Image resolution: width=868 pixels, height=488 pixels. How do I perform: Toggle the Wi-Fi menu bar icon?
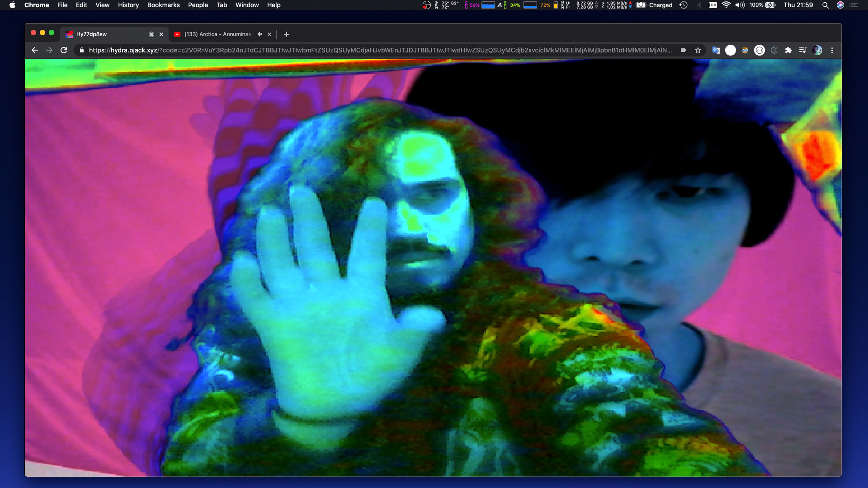coord(726,5)
